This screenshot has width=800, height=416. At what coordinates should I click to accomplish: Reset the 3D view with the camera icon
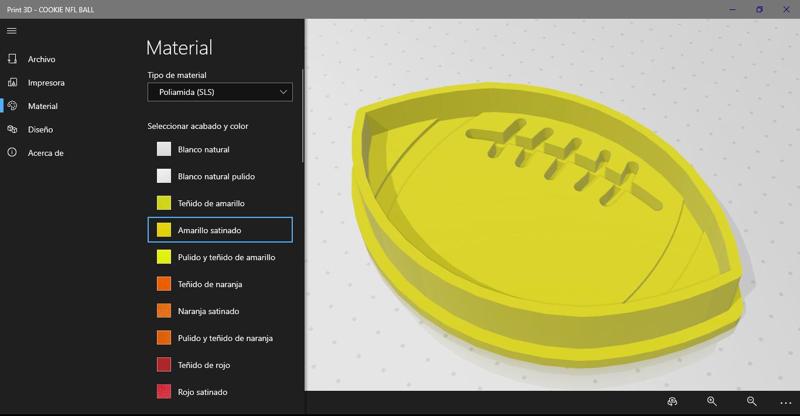click(672, 402)
